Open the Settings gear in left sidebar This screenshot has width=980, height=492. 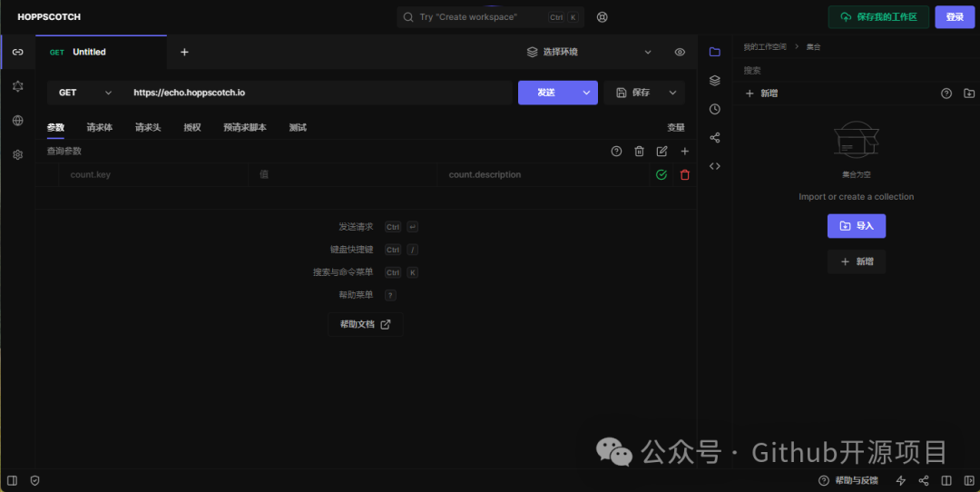[x=17, y=155]
